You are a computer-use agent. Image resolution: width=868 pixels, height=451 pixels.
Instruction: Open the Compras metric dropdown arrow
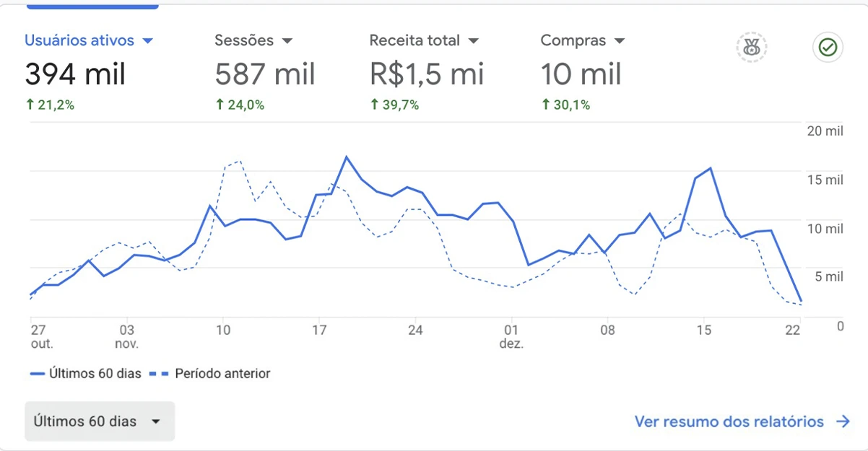tap(620, 41)
